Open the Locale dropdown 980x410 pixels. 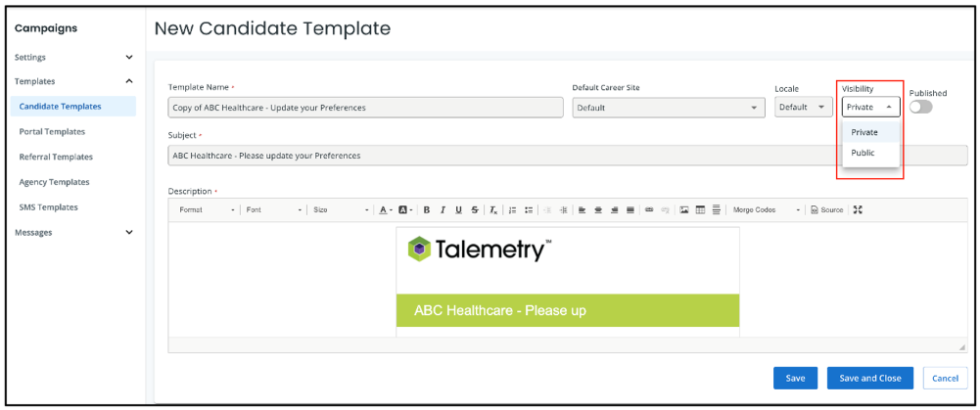click(x=804, y=108)
